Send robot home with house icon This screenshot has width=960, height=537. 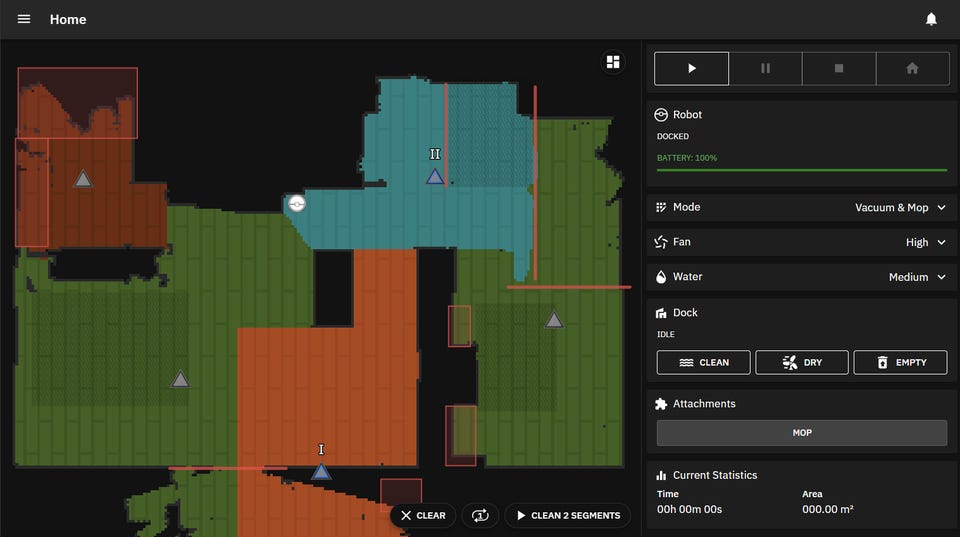[x=912, y=68]
